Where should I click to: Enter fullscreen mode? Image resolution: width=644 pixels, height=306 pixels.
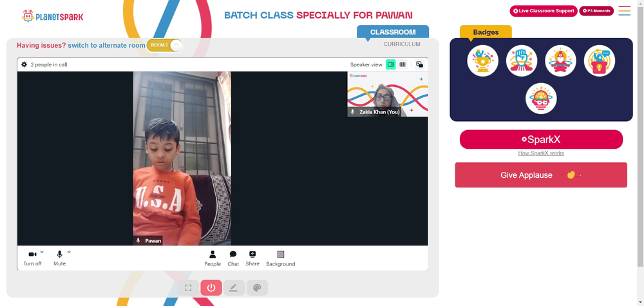tap(188, 288)
